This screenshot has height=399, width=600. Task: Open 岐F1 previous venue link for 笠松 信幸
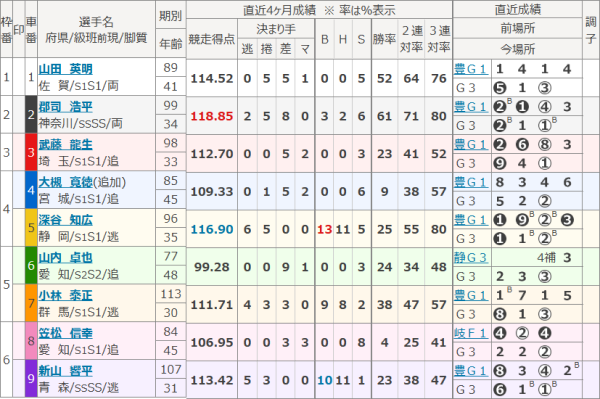(x=471, y=333)
